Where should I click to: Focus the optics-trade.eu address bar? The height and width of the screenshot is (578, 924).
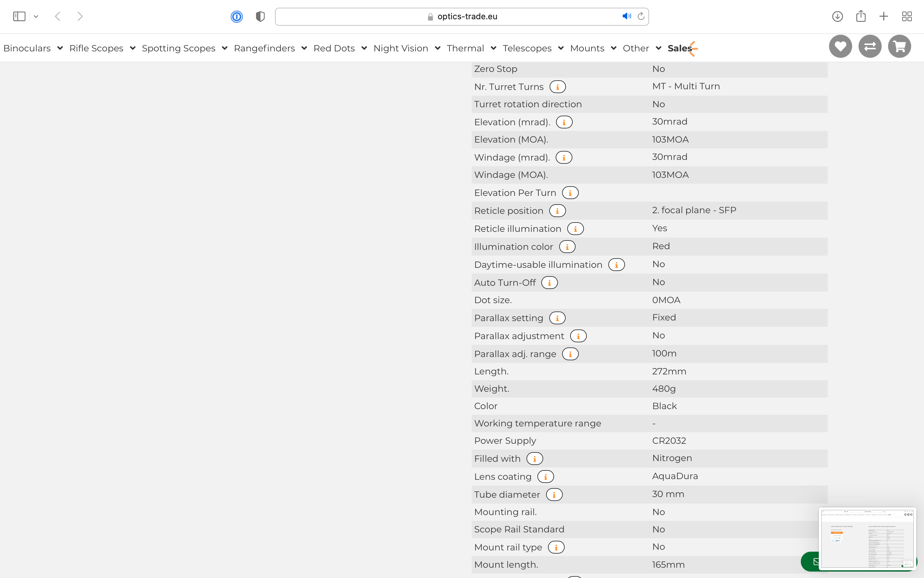pos(462,16)
